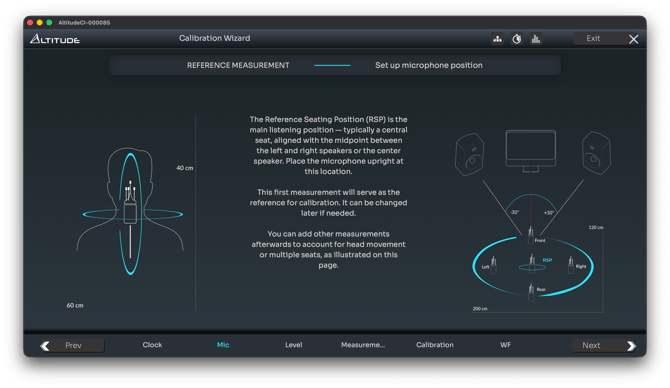Click the RSP label in speaker diagram
670x388 pixels.
[x=547, y=260]
